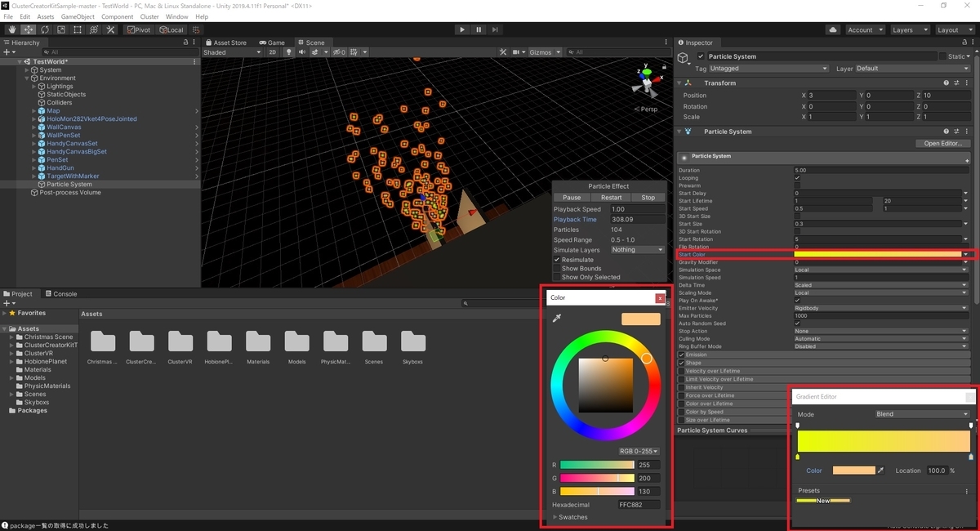This screenshot has height=531, width=980.
Task: Select the Hand tool in toolbar
Action: [x=11, y=30]
